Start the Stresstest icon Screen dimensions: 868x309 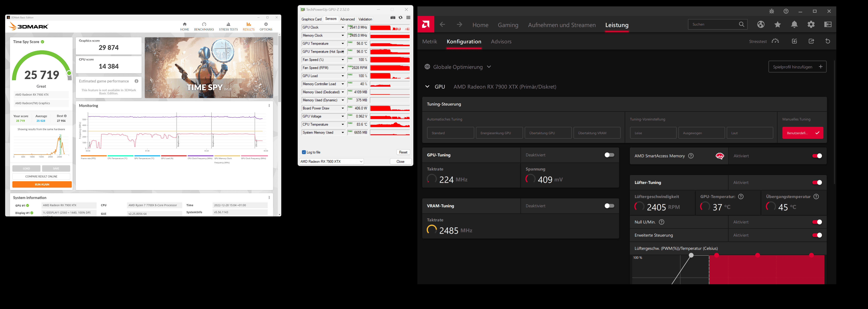point(775,41)
